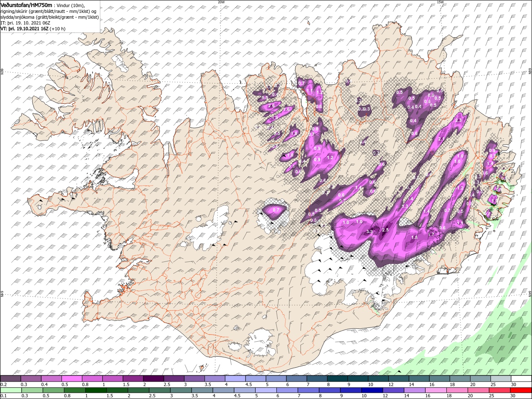Pick lower legend swatch between 5 and 6
This screenshot has height=399, width=532.
pos(265,390)
